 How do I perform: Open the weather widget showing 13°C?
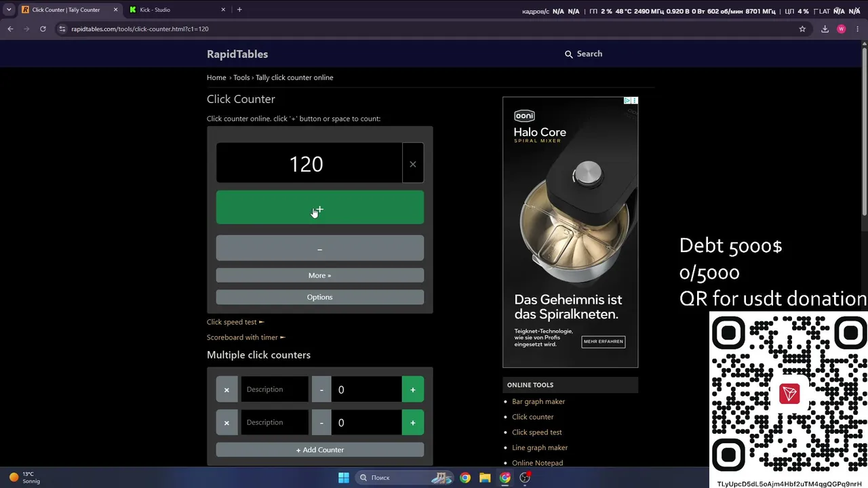[24, 478]
